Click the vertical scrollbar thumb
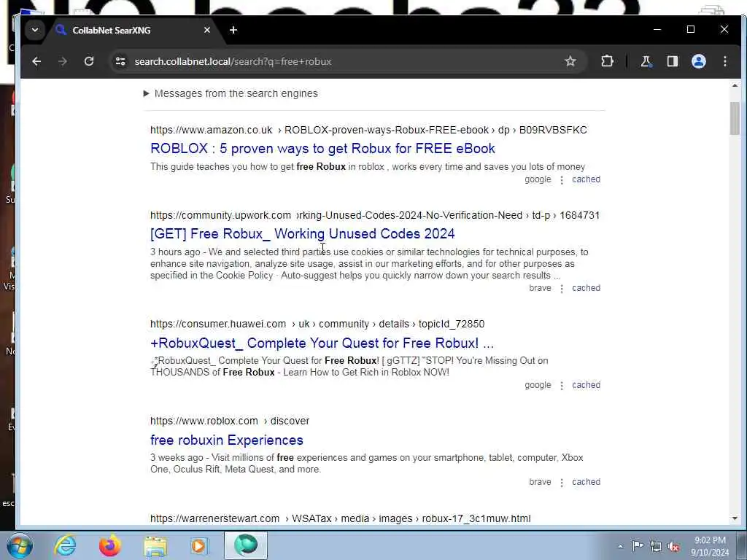The height and width of the screenshot is (560, 747). (x=735, y=119)
